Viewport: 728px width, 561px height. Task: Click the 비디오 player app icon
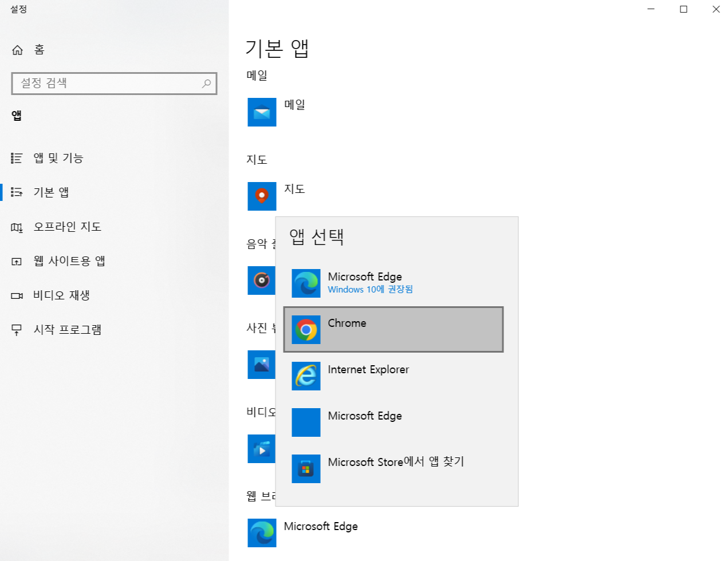click(262, 449)
